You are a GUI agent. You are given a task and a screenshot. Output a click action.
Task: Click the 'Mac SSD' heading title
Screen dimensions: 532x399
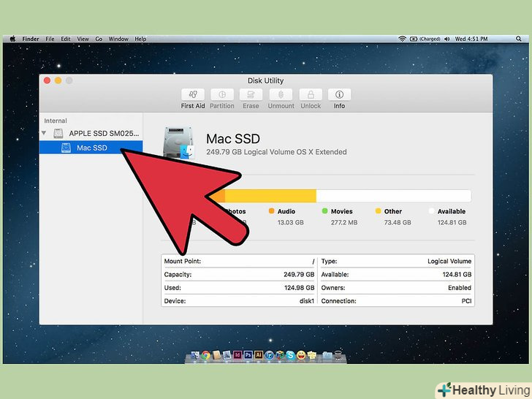coord(233,139)
